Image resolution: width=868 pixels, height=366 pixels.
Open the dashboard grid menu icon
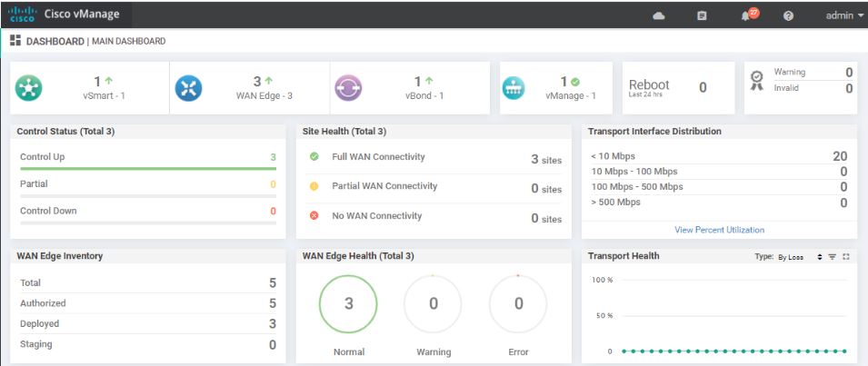click(x=15, y=41)
